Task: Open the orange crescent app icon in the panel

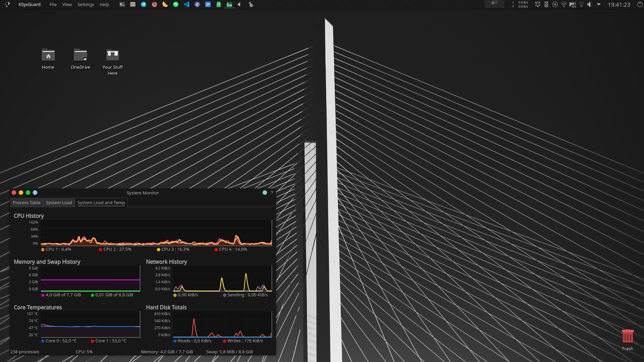Action: (x=165, y=4)
